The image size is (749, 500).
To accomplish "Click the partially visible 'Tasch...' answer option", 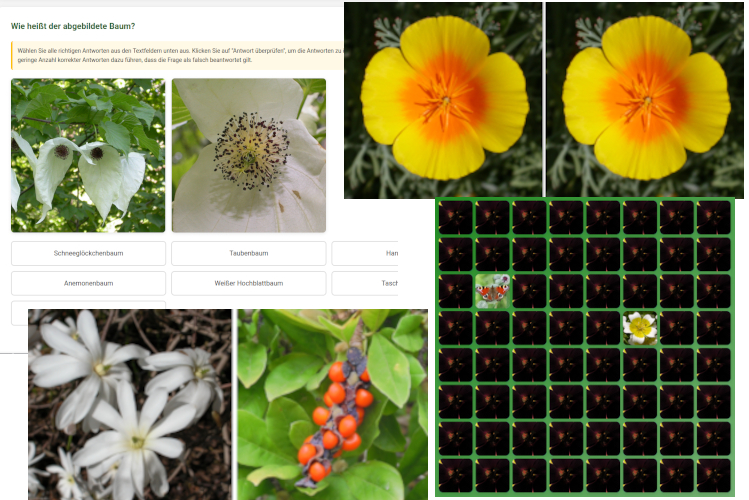I will point(364,283).
